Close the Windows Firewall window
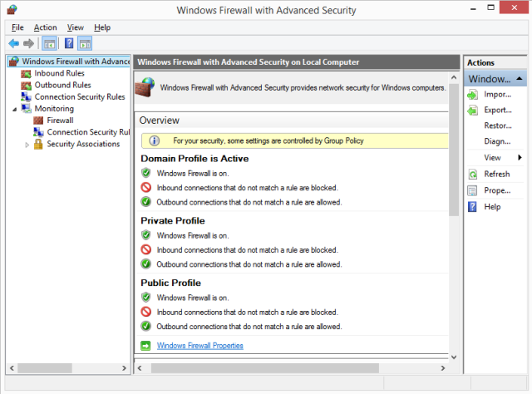Viewport: 532px width, 394px height. coord(514,7)
